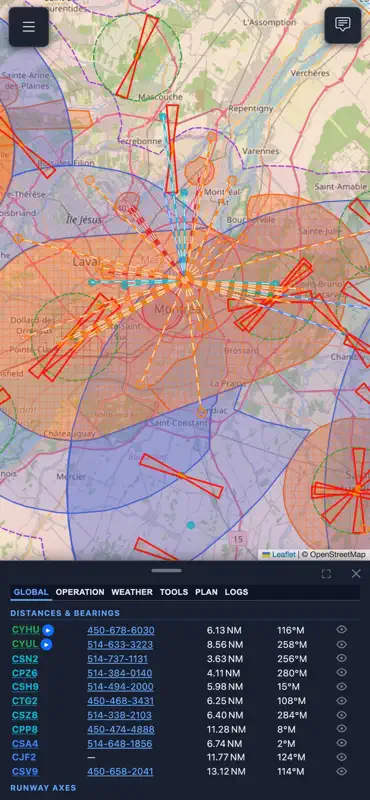Call phone number 450-474-4888
370x800 pixels.
pos(121,730)
